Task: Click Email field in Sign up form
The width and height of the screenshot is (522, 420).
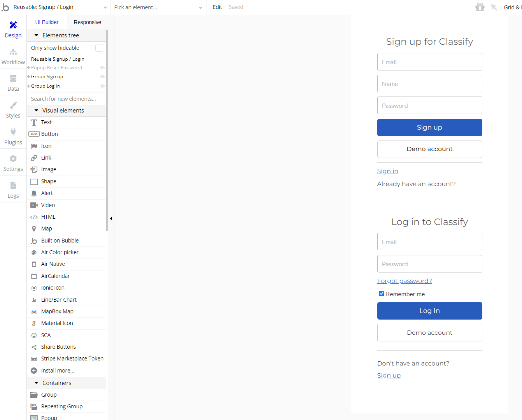Action: [x=429, y=62]
